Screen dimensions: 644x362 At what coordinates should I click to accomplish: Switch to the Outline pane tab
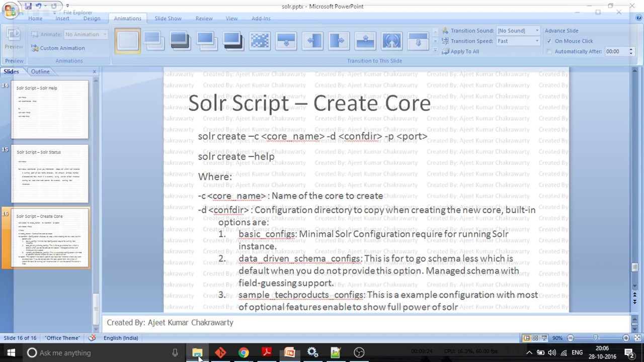[x=40, y=71]
